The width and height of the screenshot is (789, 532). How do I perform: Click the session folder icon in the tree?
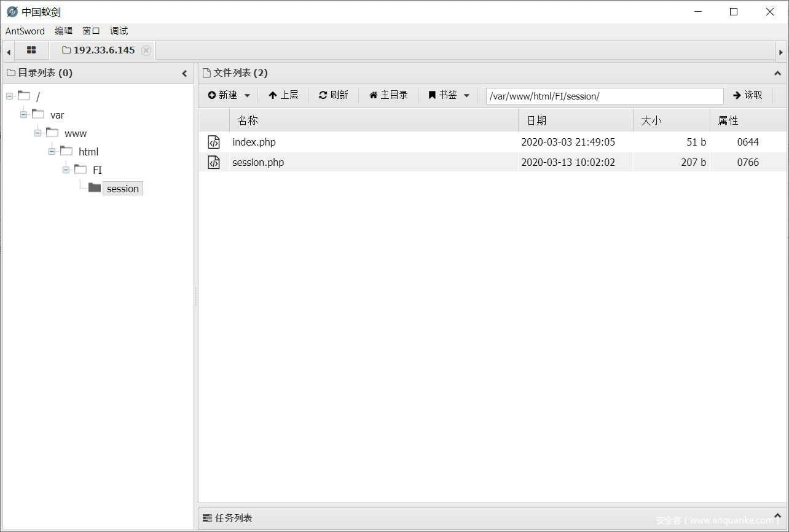pyautogui.click(x=93, y=188)
